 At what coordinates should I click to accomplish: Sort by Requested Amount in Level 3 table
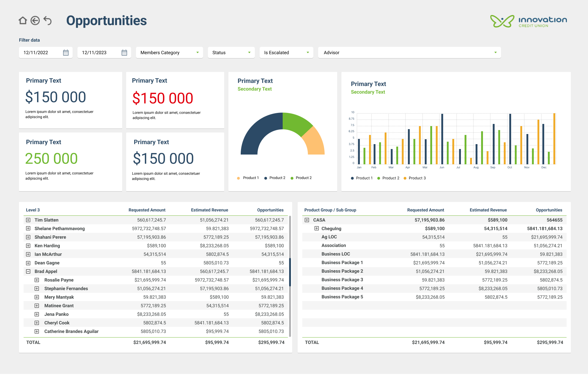click(x=147, y=210)
